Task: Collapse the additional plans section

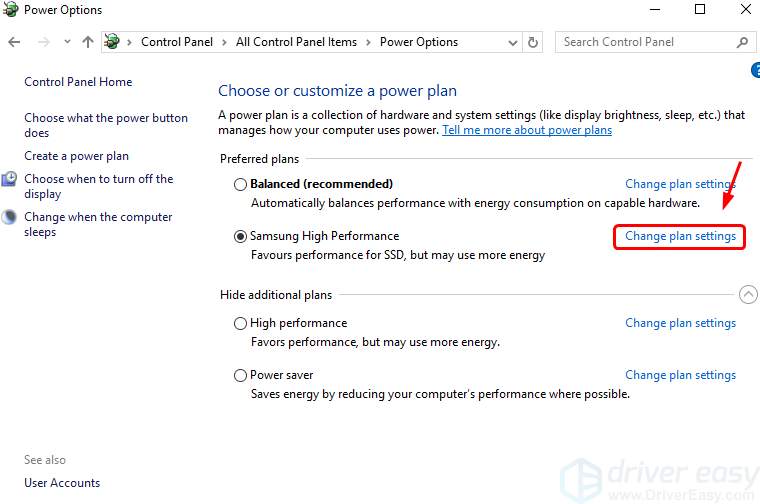Action: click(748, 294)
